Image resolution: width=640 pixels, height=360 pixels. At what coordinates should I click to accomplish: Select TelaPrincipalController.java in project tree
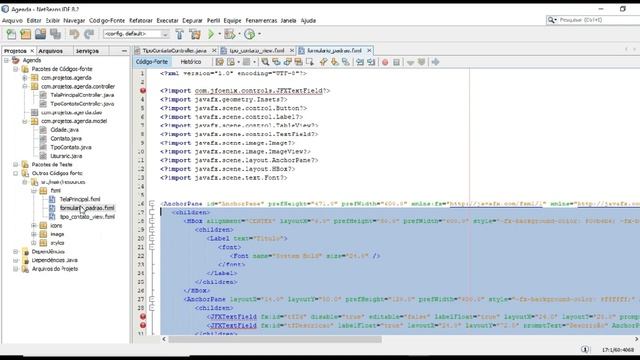pos(82,95)
